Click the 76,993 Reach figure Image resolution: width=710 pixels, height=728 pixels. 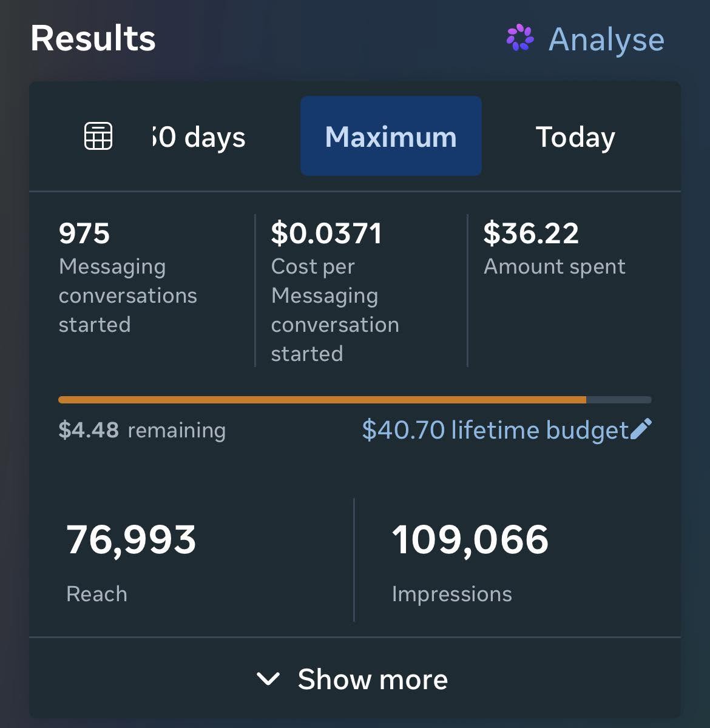click(131, 539)
